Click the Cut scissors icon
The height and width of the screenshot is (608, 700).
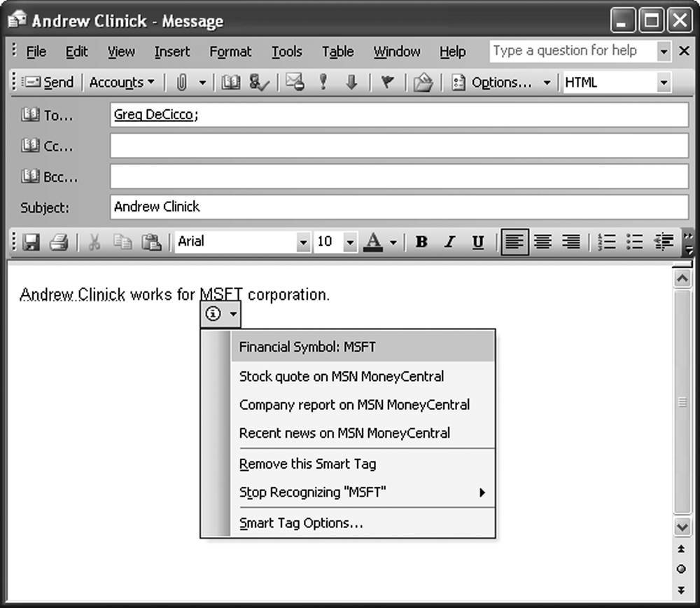point(94,242)
